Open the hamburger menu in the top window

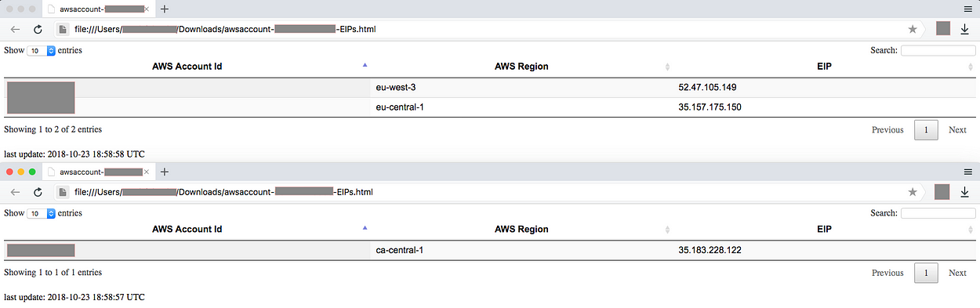(967, 8)
